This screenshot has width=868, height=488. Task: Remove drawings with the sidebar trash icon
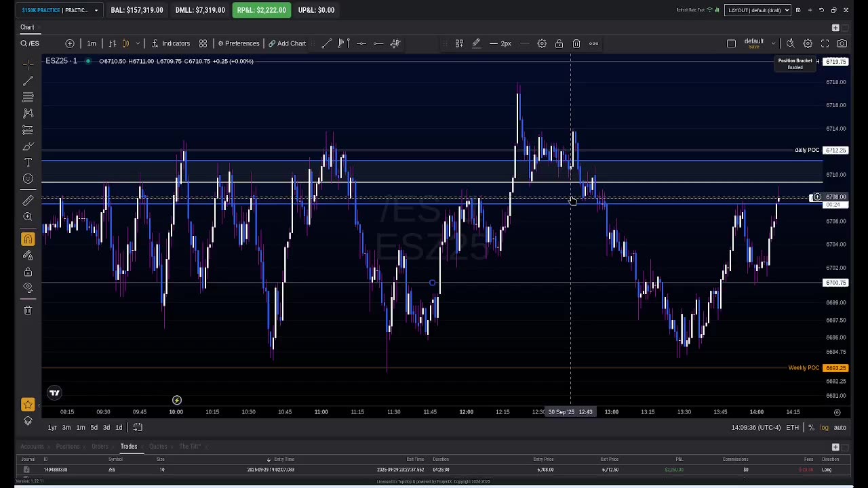point(28,310)
